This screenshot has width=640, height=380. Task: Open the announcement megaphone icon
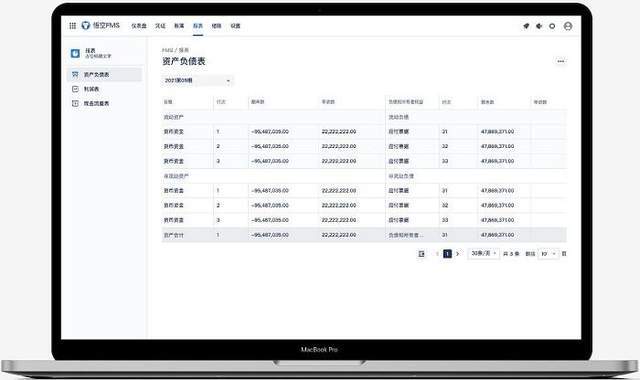pyautogui.click(x=539, y=26)
